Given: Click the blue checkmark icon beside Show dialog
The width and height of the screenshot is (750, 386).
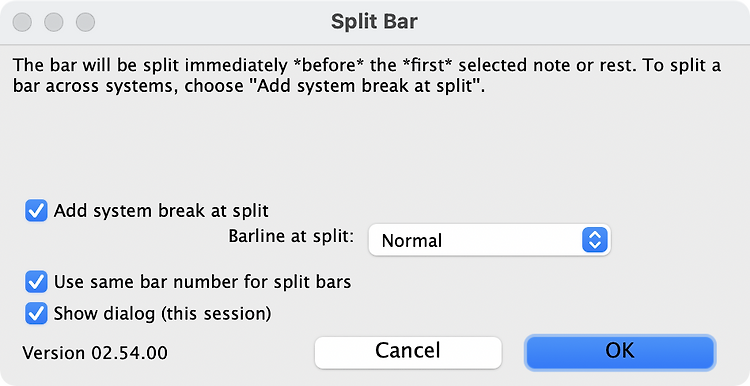Looking at the screenshot, I should (36, 314).
